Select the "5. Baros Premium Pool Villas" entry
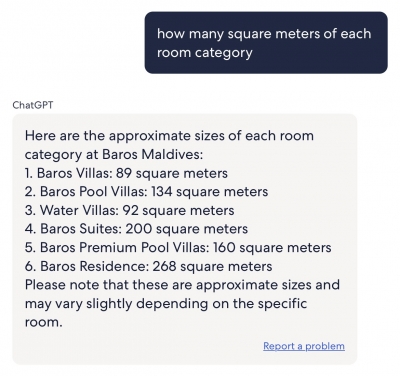Viewport: 400px width, 376px height. pos(178,248)
